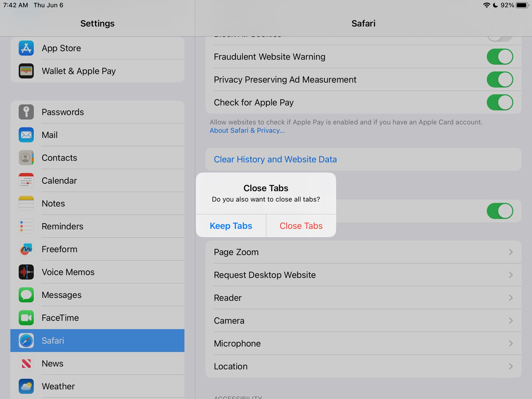
Task: Tap the News app icon
Action: [26, 364]
